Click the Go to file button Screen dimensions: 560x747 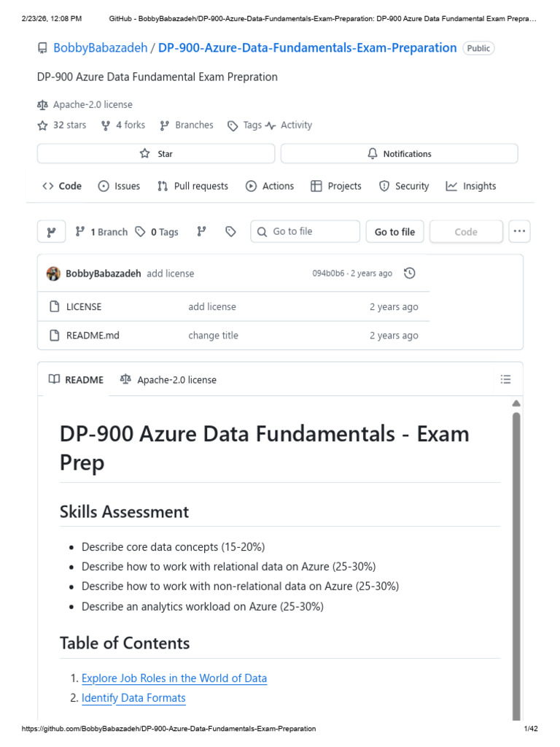(394, 232)
